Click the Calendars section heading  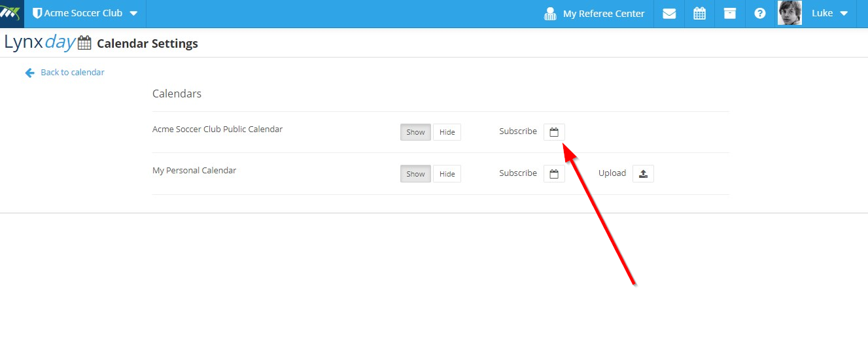177,94
